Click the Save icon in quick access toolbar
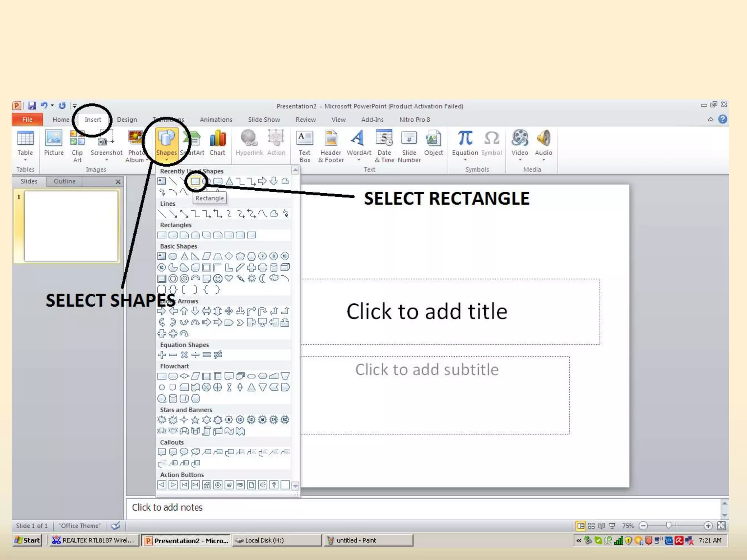The image size is (747, 560). [32, 106]
